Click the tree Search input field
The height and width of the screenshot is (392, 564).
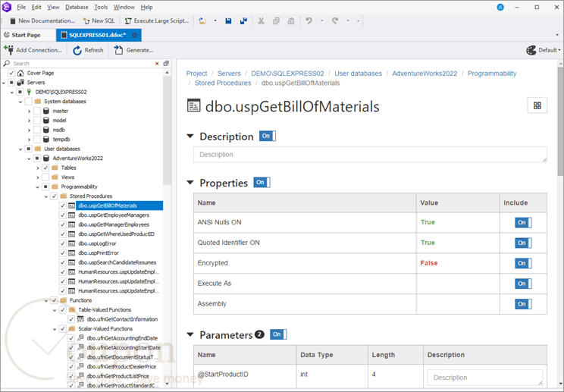pyautogui.click(x=82, y=63)
